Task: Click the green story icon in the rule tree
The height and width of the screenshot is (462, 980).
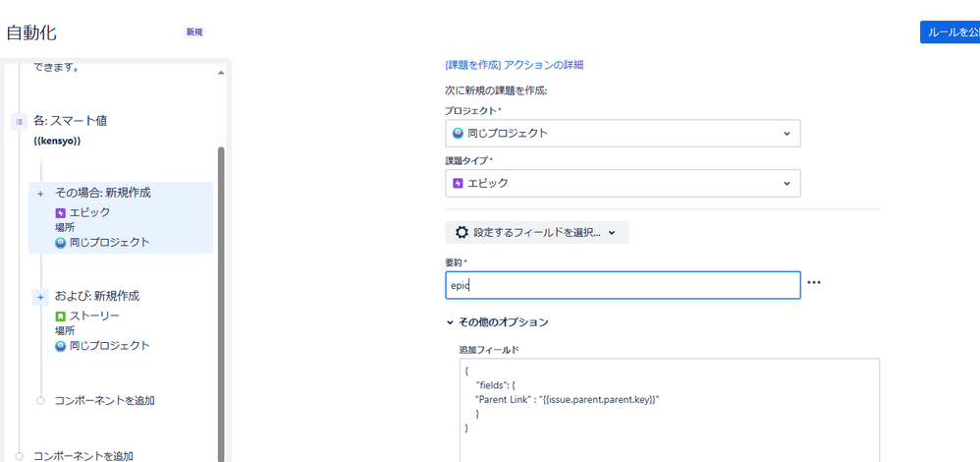Action: tap(61, 316)
